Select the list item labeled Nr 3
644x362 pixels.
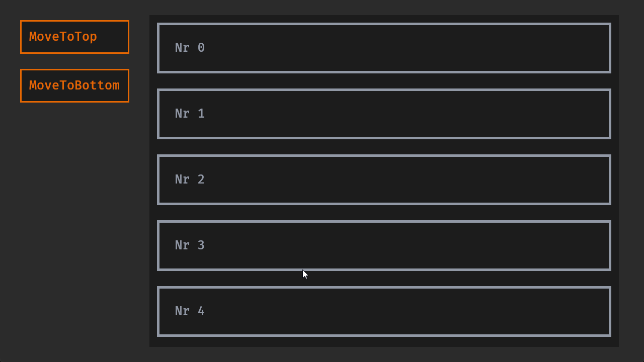[384, 245]
